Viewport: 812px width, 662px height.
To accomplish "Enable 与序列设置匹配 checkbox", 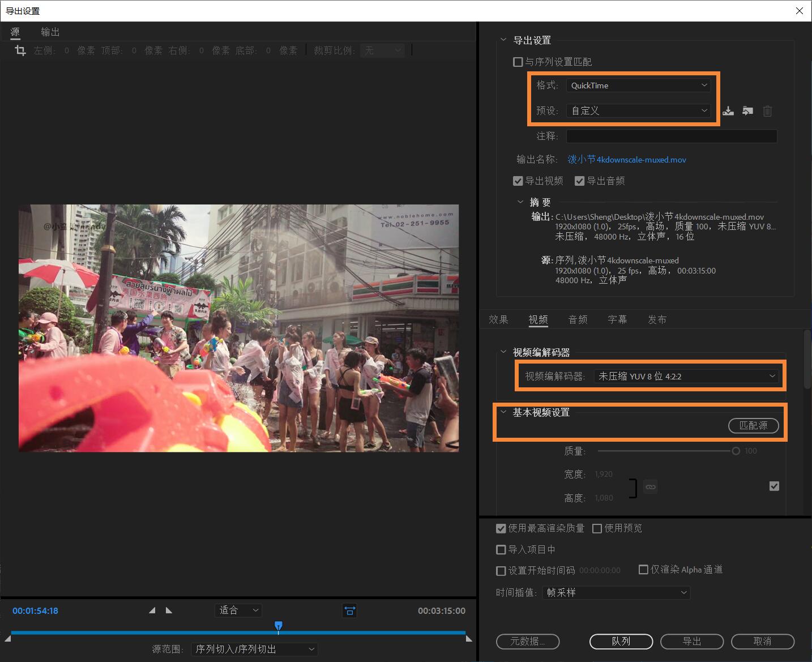I will pyautogui.click(x=518, y=62).
